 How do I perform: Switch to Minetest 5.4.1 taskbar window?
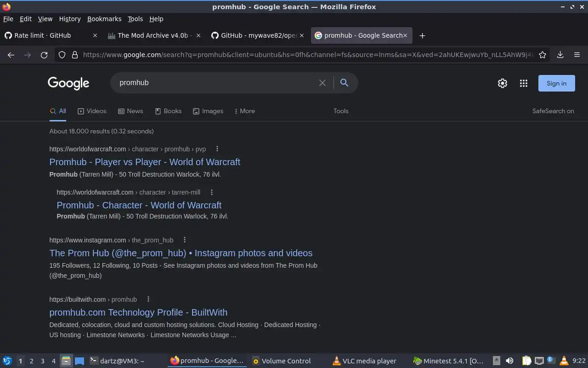(x=448, y=361)
